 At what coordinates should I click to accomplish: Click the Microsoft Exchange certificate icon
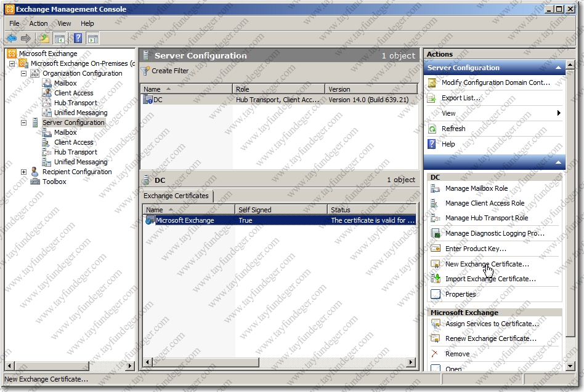point(150,220)
